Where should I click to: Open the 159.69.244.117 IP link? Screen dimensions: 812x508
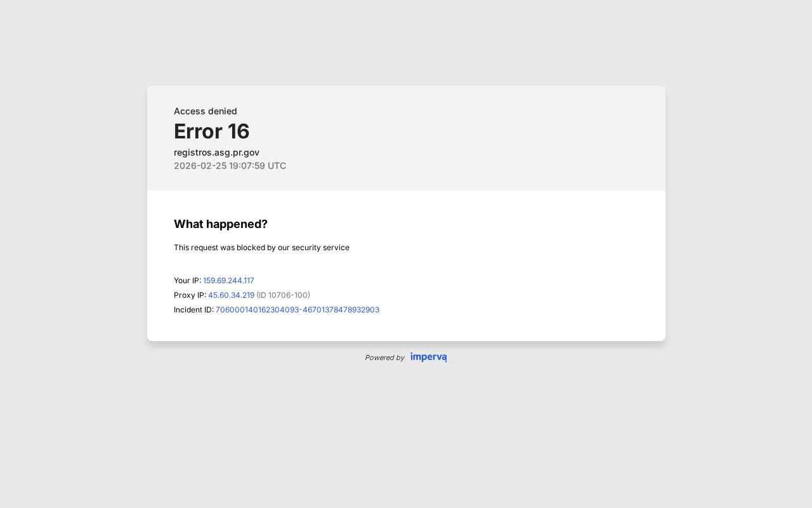click(228, 281)
